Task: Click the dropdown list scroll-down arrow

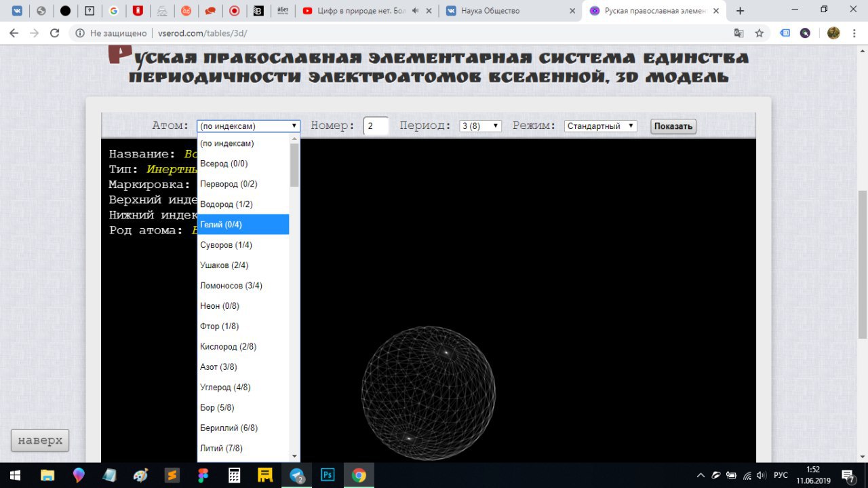Action: [294, 456]
